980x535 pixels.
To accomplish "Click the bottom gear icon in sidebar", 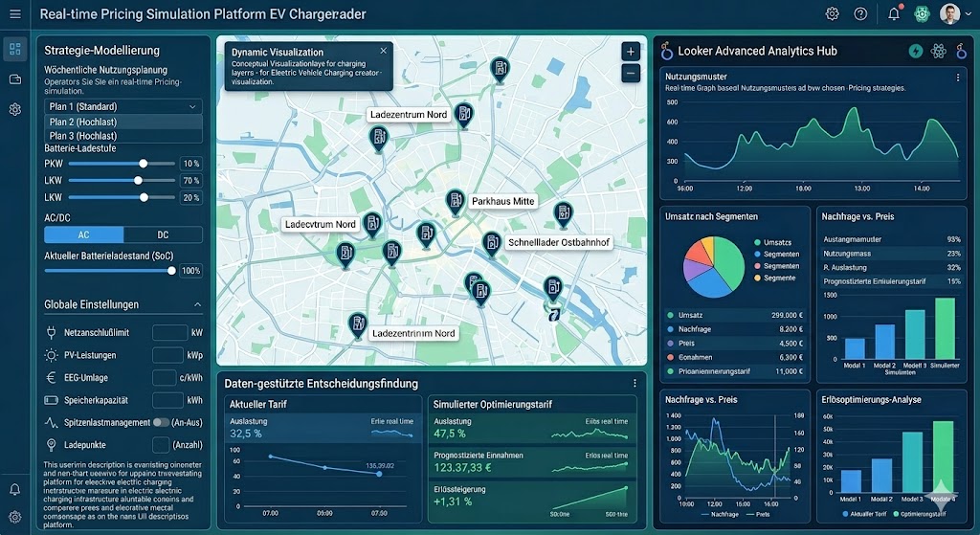I will (15, 517).
